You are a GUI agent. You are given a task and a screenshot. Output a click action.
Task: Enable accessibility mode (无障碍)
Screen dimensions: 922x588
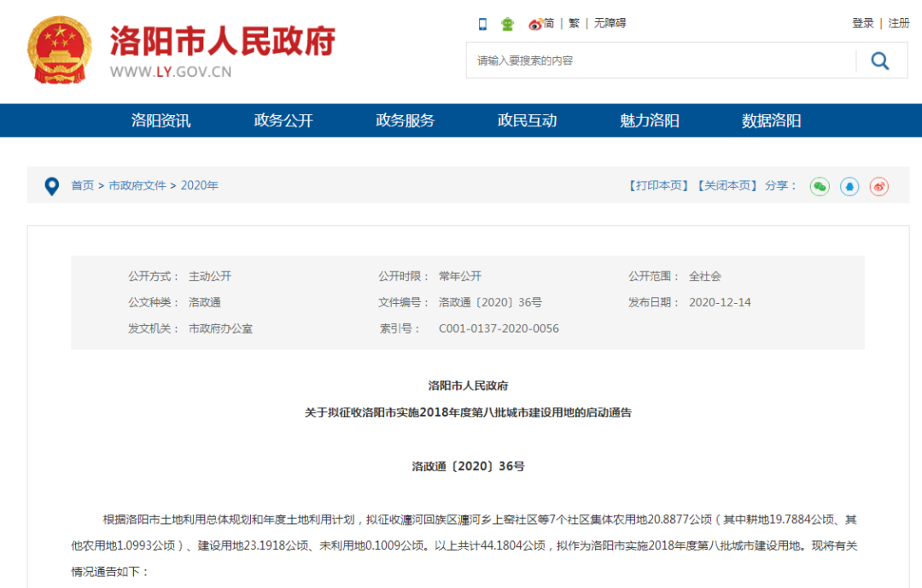click(x=610, y=23)
